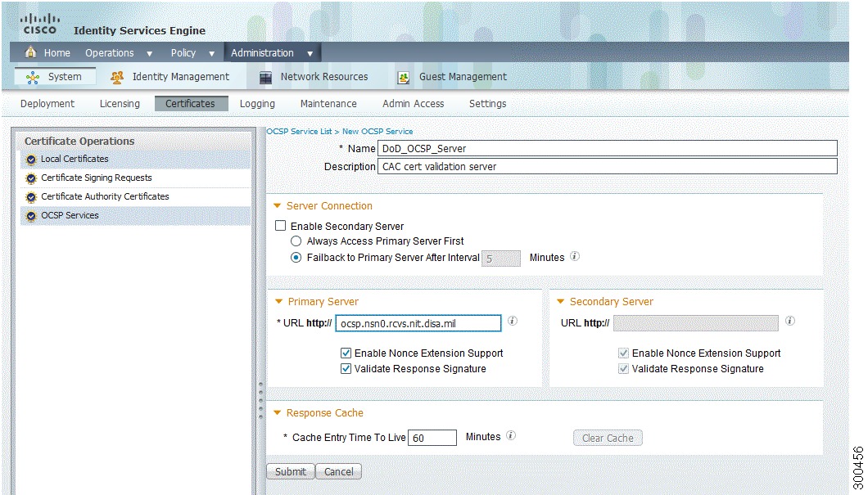The width and height of the screenshot is (868, 495).
Task: Open the Logging tab
Action: tap(257, 103)
